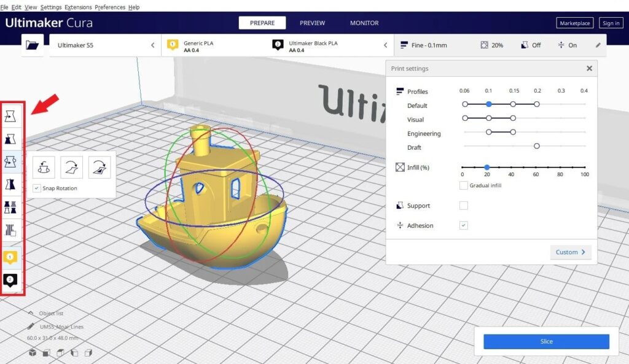Click the Lay flat icon

coord(71,167)
